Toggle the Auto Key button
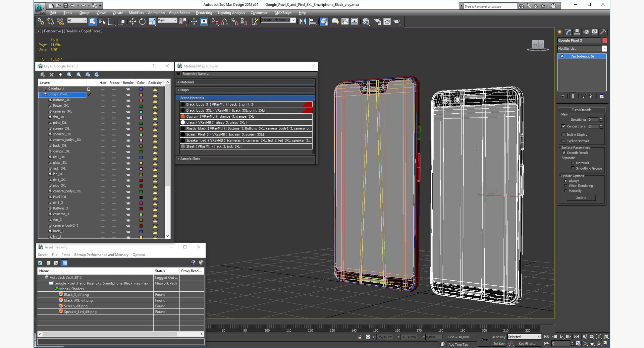Image resolution: width=644 pixels, height=348 pixels. [x=498, y=337]
